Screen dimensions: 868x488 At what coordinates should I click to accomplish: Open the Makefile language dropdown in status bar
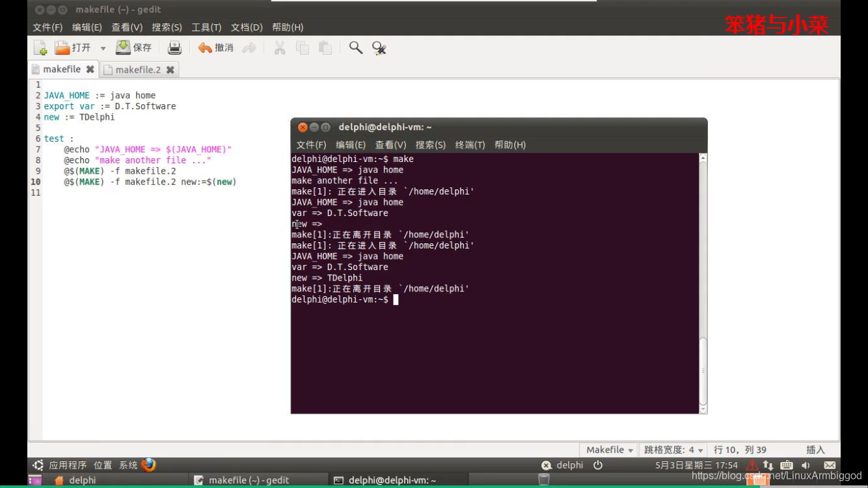tap(610, 450)
